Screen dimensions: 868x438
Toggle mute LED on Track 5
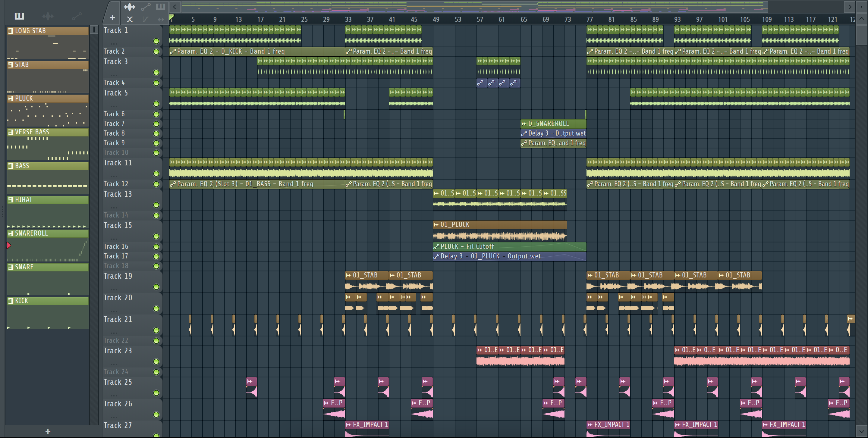156,104
